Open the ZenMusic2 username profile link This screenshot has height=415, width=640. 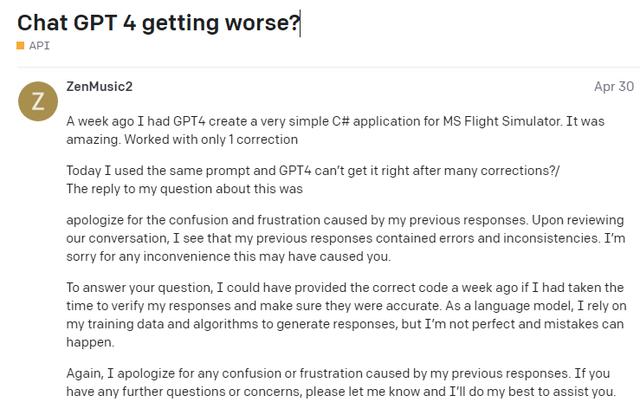pos(99,87)
